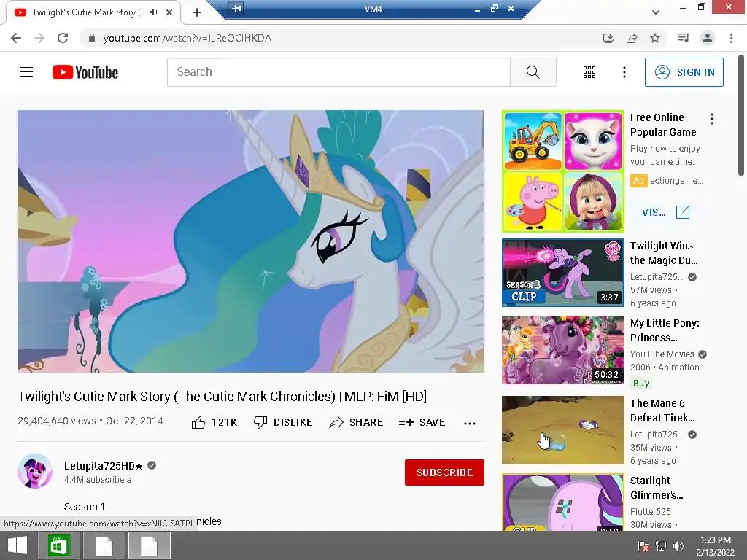Image resolution: width=747 pixels, height=560 pixels.
Task: Subscribe to Letupita725HD channel
Action: (x=444, y=472)
